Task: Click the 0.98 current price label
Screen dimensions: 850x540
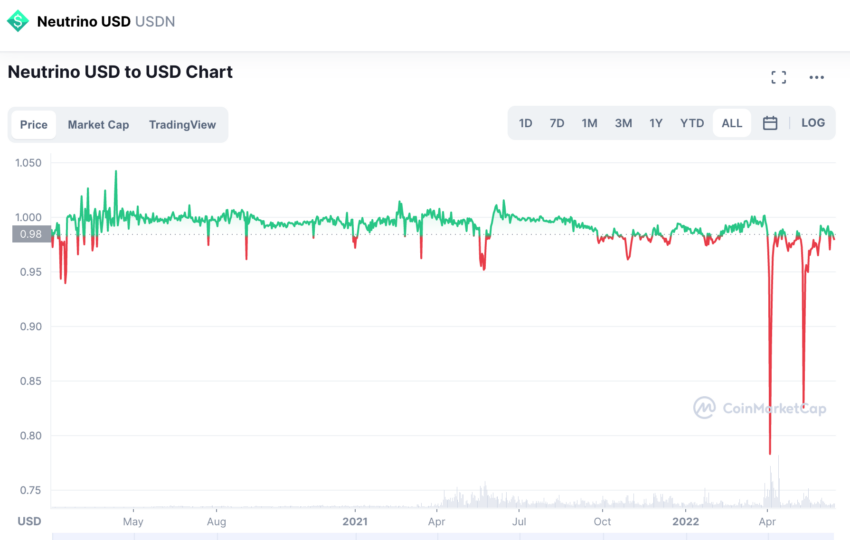Action: [x=31, y=234]
